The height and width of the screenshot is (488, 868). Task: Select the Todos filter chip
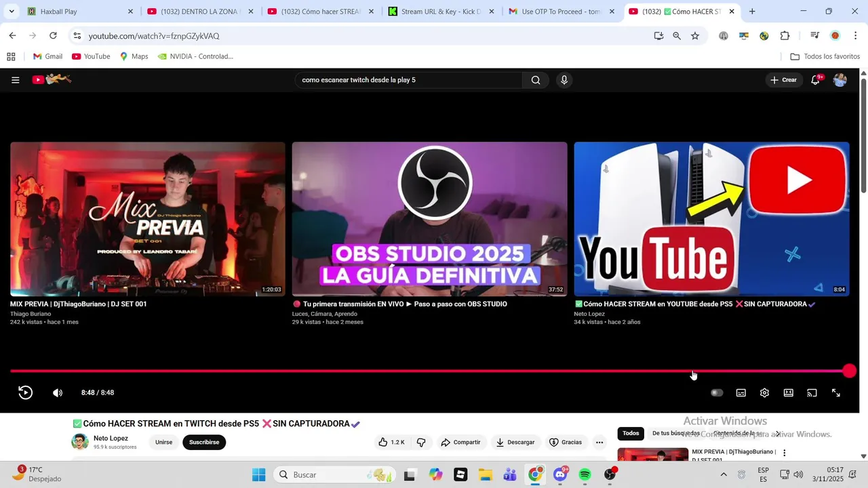pos(631,433)
